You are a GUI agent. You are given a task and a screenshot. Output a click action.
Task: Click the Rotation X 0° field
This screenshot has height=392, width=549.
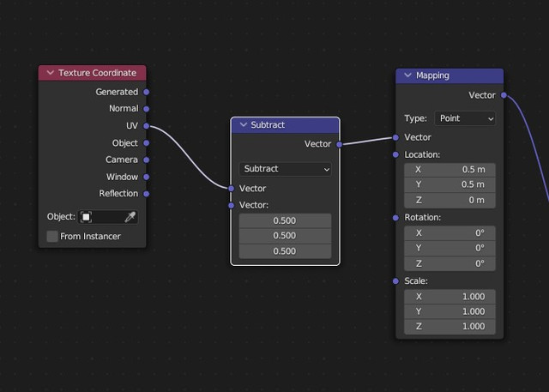[x=449, y=233]
